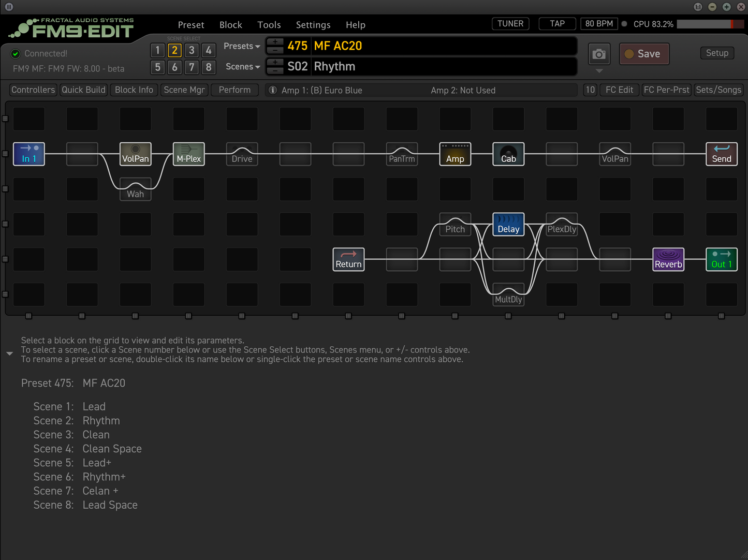Open the Scenes dropdown menu
This screenshot has height=560, width=748.
(242, 67)
